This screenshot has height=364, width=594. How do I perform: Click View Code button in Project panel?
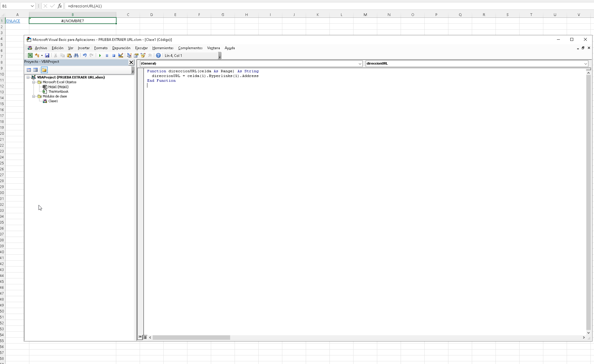tap(29, 70)
